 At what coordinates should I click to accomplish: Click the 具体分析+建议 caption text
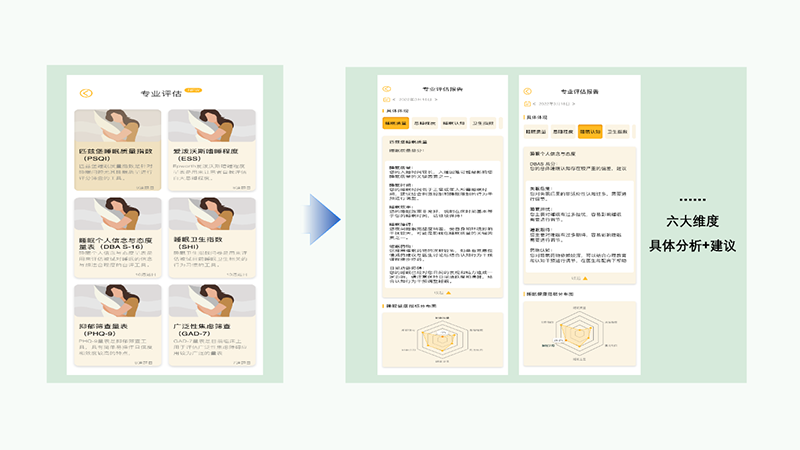coord(692,246)
